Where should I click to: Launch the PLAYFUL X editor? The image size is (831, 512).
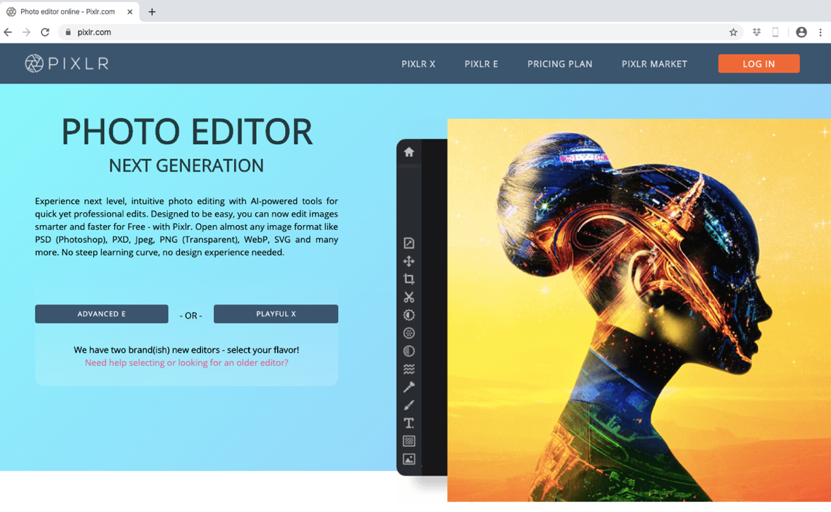[276, 314]
